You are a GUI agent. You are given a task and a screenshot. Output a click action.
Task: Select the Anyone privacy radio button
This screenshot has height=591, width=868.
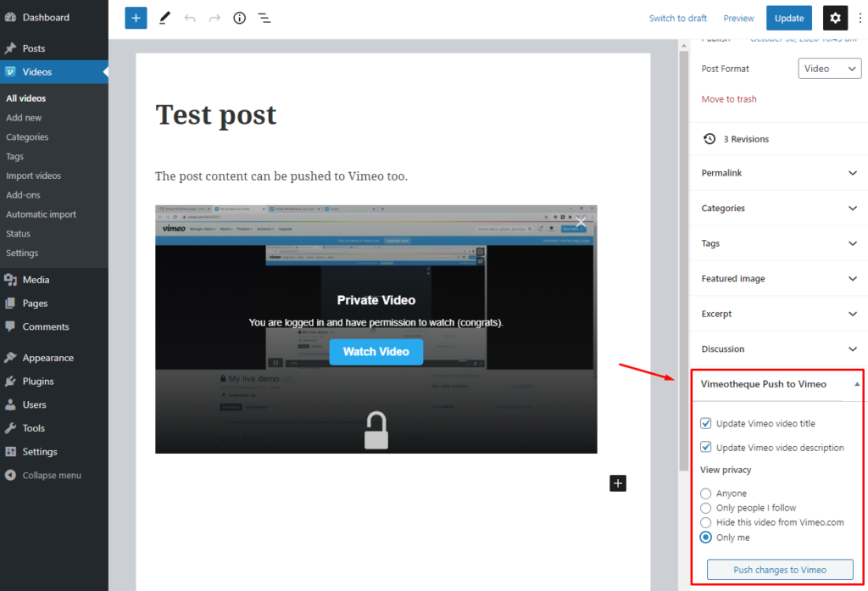tap(705, 493)
